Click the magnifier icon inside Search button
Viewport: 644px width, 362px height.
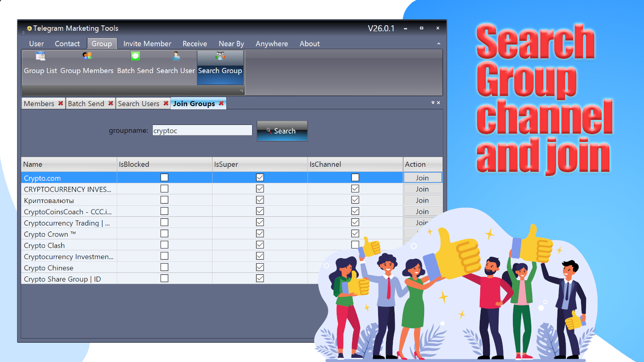click(268, 131)
